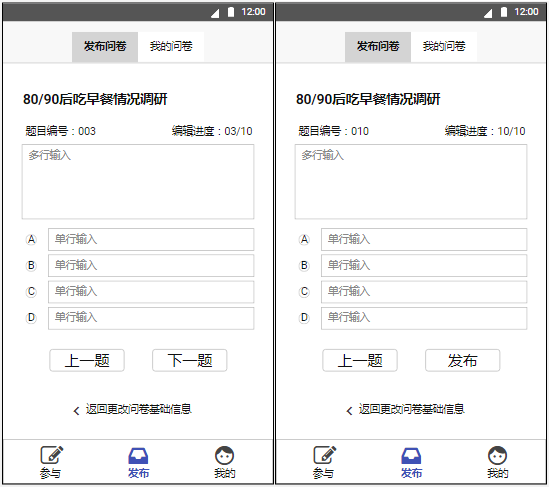Click option D 单行输入 field in question 010

point(424,319)
